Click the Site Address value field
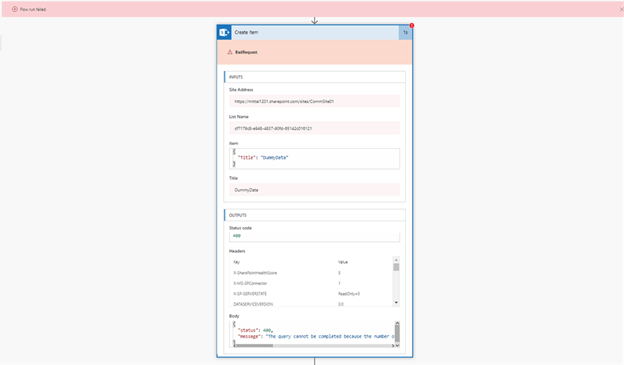Screen dimensions: 624x365 [x=314, y=101]
